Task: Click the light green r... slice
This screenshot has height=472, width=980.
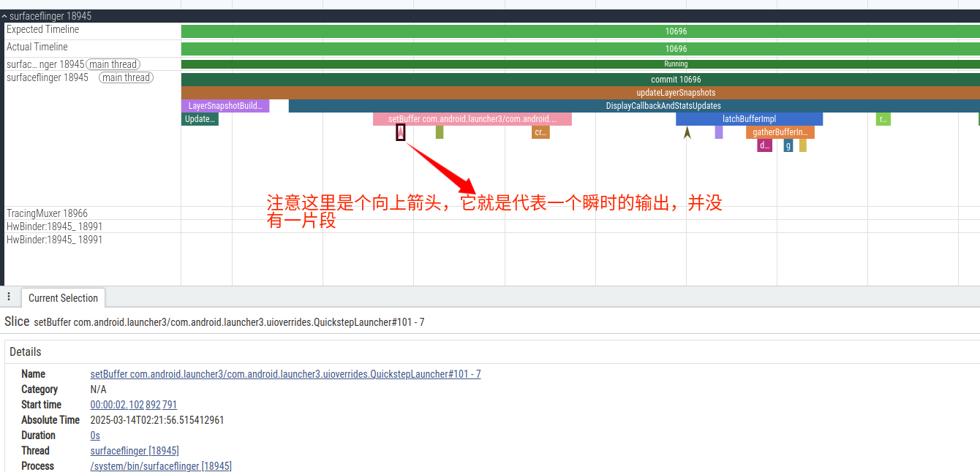Action: click(x=883, y=119)
